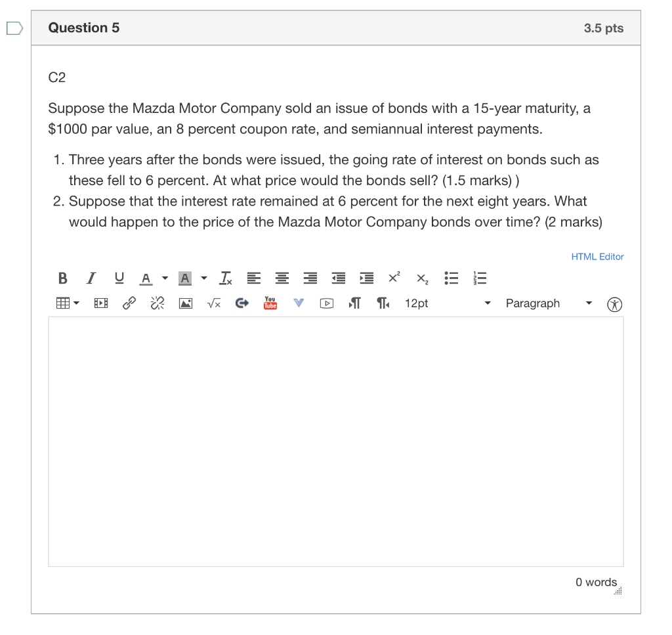Switch to the HTML Editor
The height and width of the screenshot is (635, 672).
(x=597, y=256)
